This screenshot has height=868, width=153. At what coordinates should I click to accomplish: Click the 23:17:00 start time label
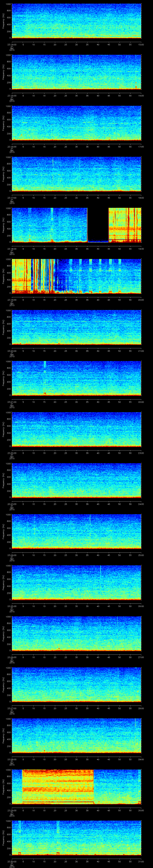click(x=12, y=197)
